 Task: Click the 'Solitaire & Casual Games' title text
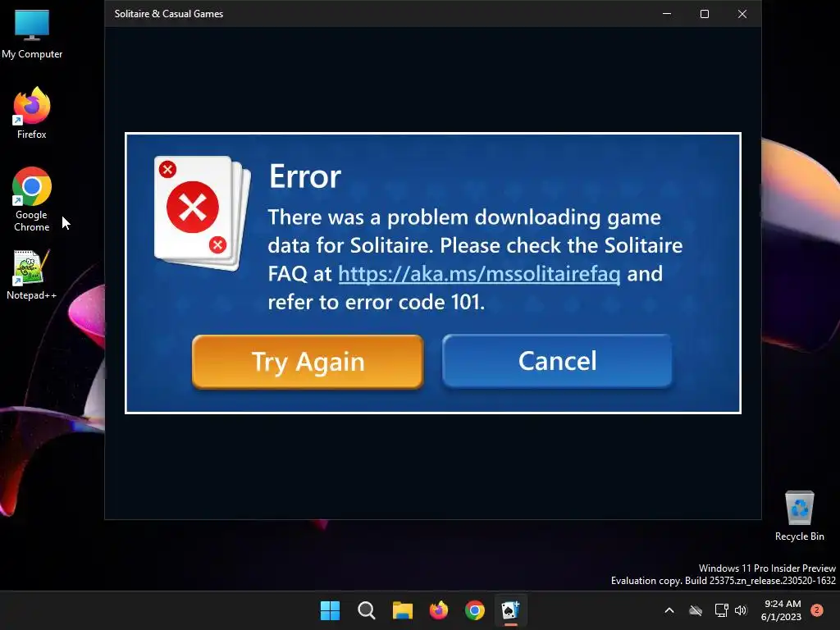(169, 14)
